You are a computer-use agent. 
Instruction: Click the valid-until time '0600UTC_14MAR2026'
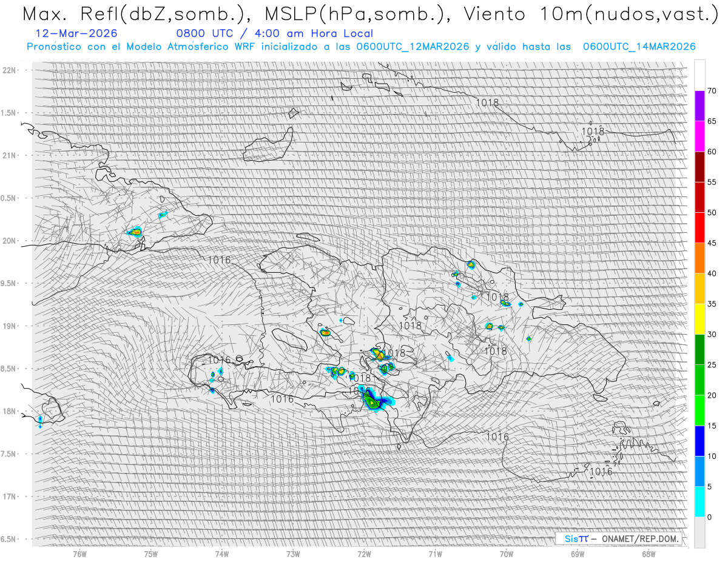point(639,47)
